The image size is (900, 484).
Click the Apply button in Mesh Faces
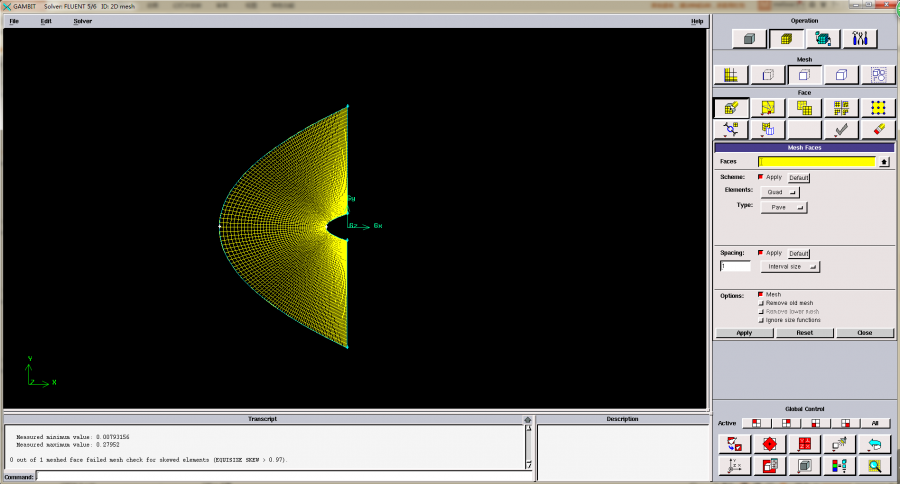744,332
